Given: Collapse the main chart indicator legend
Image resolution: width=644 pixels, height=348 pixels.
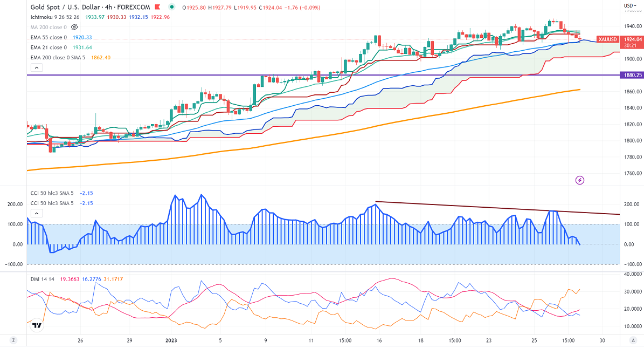Looking at the screenshot, I should coord(37,68).
